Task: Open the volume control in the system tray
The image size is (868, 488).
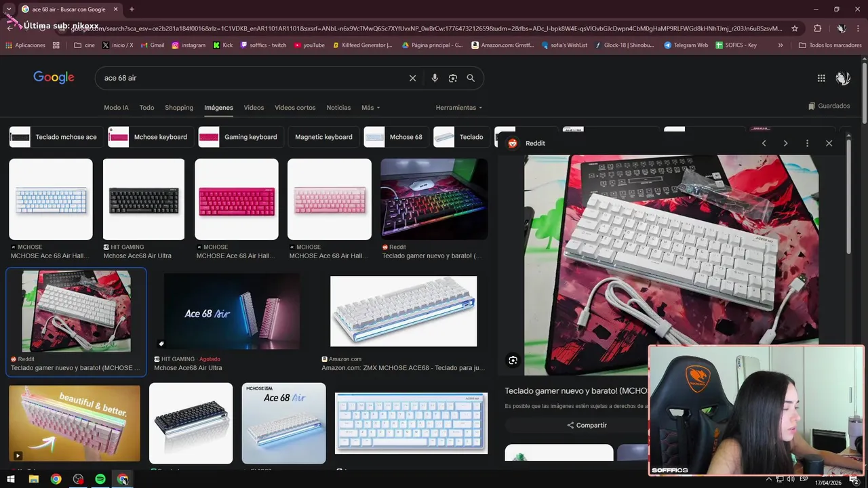Action: [791, 479]
